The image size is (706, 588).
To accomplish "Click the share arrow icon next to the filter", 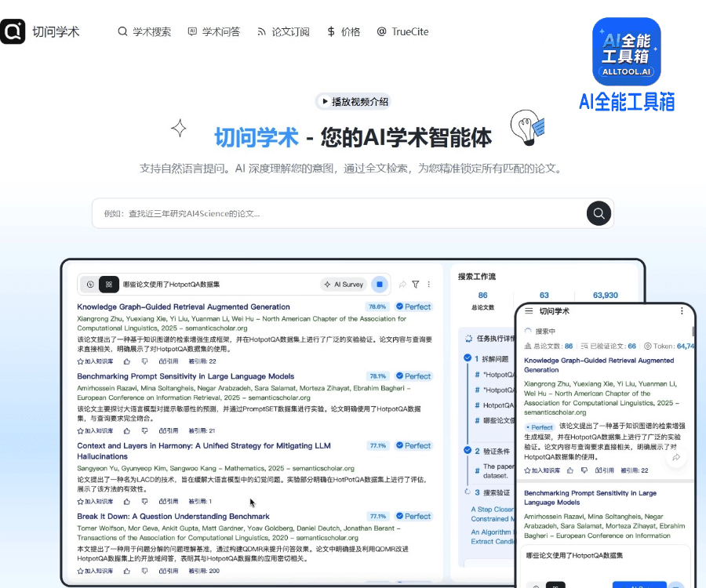I will (402, 285).
